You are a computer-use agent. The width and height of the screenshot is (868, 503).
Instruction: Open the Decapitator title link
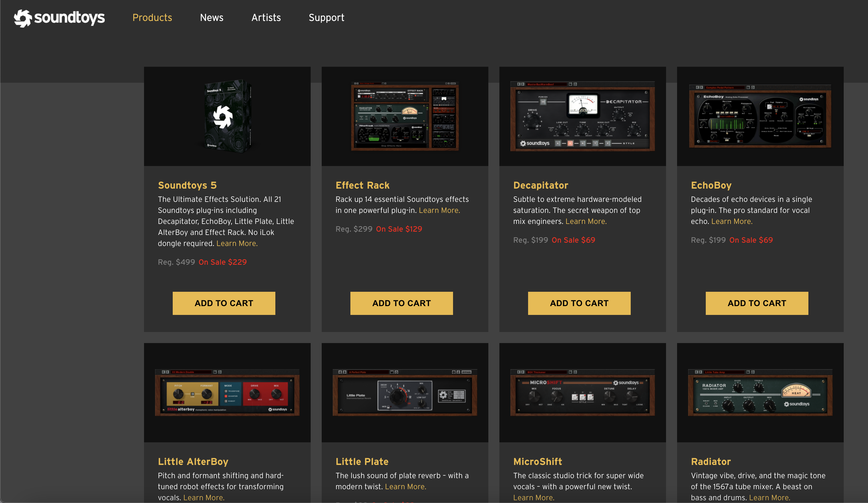(x=540, y=185)
